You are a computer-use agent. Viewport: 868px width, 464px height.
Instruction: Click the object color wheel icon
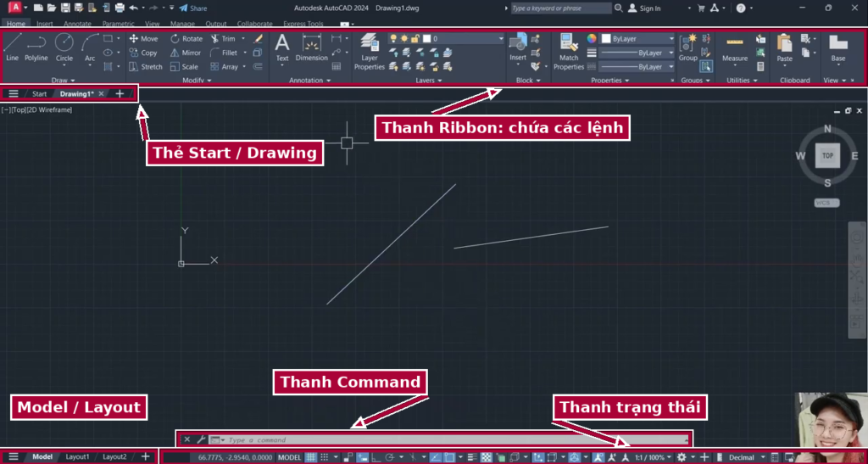[592, 39]
